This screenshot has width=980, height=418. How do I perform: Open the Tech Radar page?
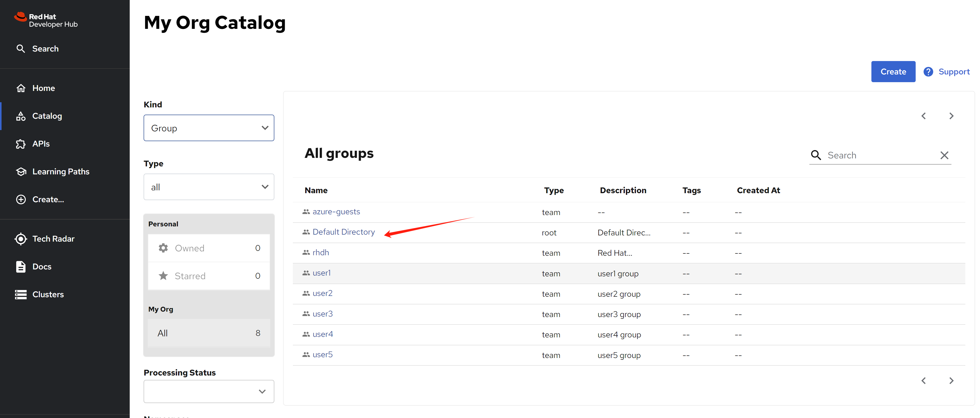(x=53, y=239)
